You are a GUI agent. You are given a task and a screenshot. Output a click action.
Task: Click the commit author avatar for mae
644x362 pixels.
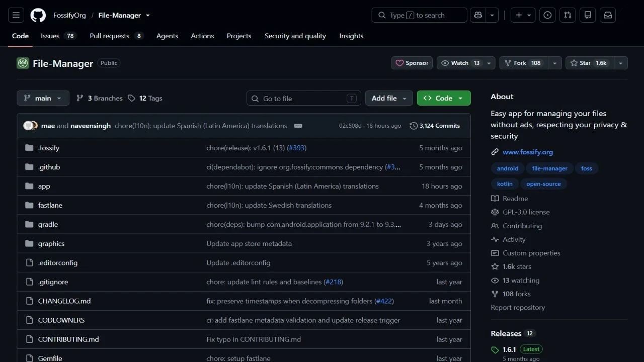pyautogui.click(x=28, y=126)
